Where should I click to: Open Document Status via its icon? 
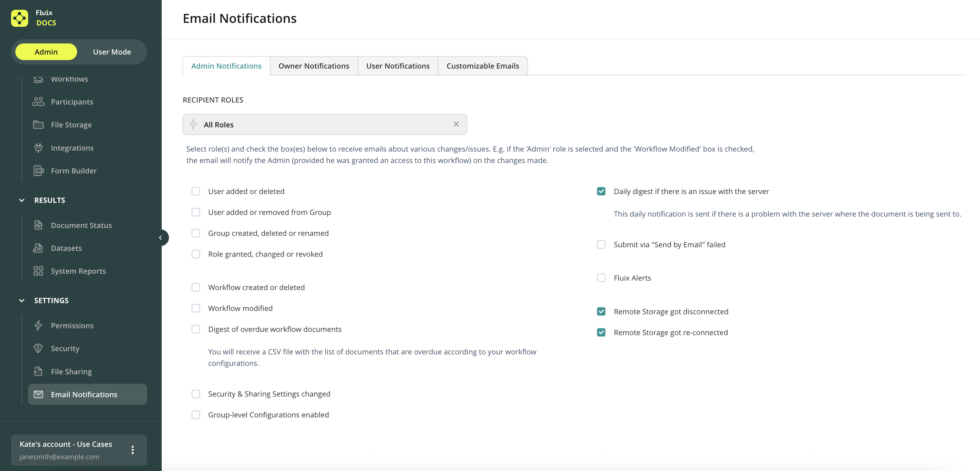39,225
